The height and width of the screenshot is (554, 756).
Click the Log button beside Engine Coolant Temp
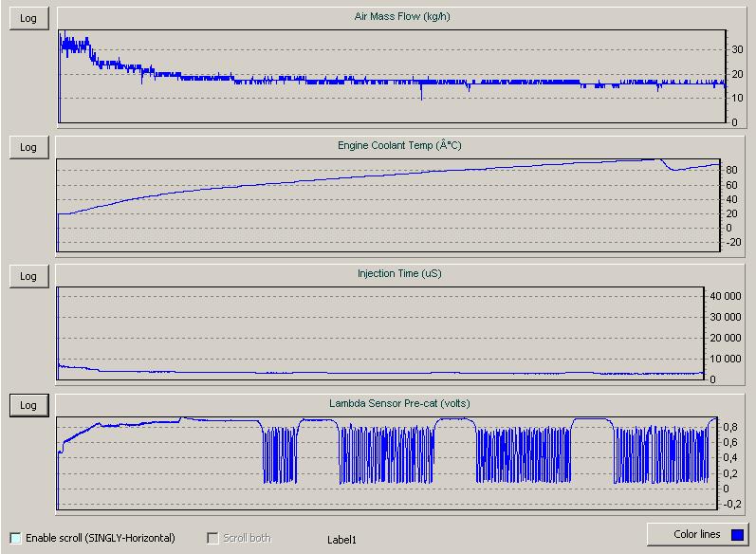tap(28, 147)
